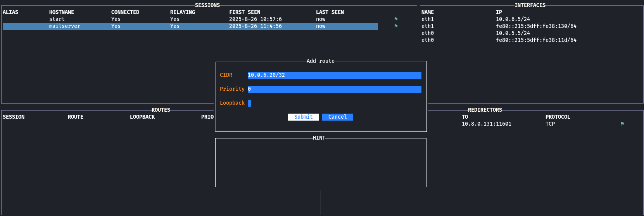Screen dimensions: 644x216
Task: Click the LAST SEEN column header
Action: [x=330, y=12]
